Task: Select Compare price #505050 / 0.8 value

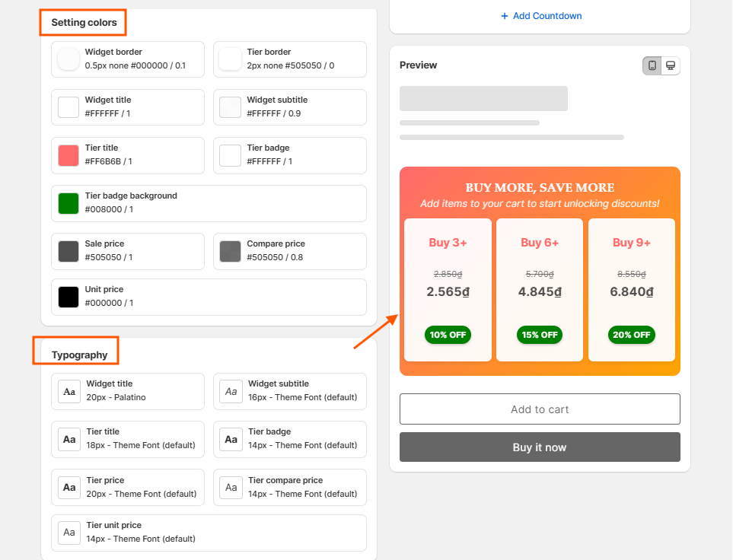Action: 275,257
